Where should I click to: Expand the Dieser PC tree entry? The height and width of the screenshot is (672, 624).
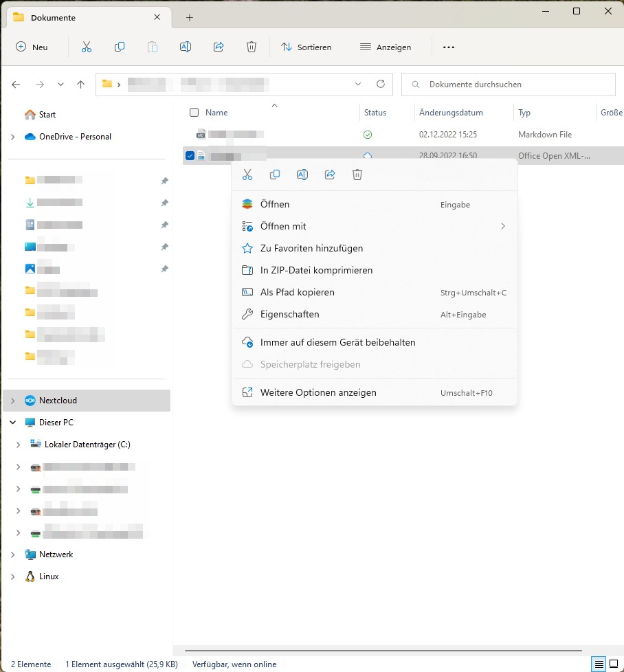coord(12,423)
